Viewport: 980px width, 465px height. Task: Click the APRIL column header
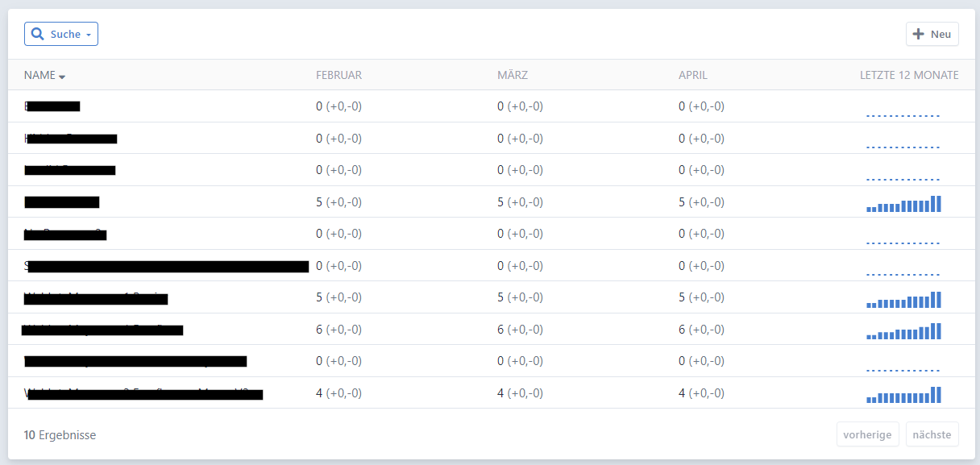(692, 75)
